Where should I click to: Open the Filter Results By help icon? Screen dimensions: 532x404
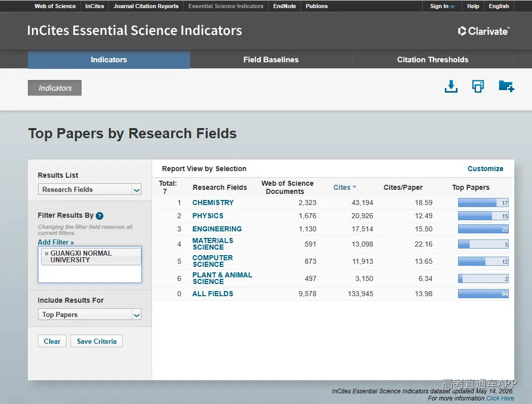99,216
